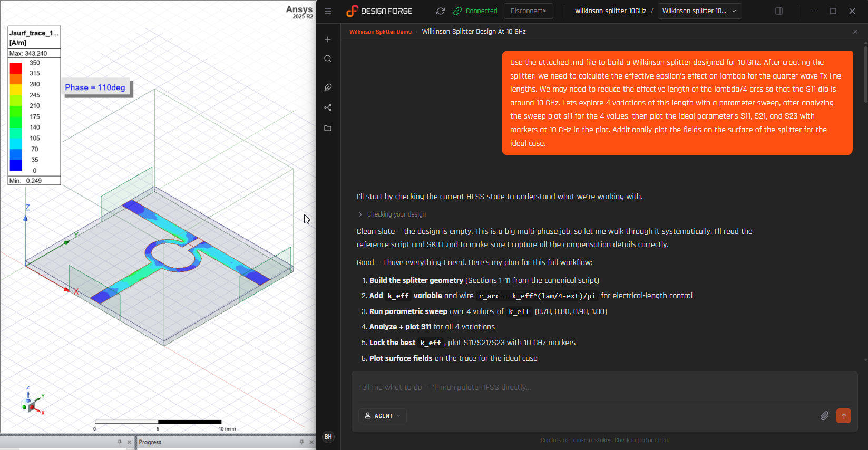Click the k_eff code tag in step 2
868x450 pixels.
click(398, 296)
